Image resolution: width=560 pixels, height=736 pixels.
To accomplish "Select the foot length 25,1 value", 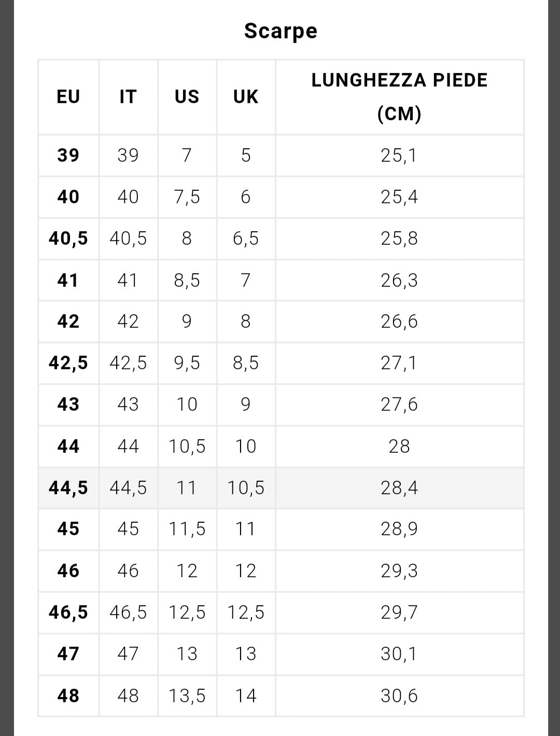I will coord(399,155).
